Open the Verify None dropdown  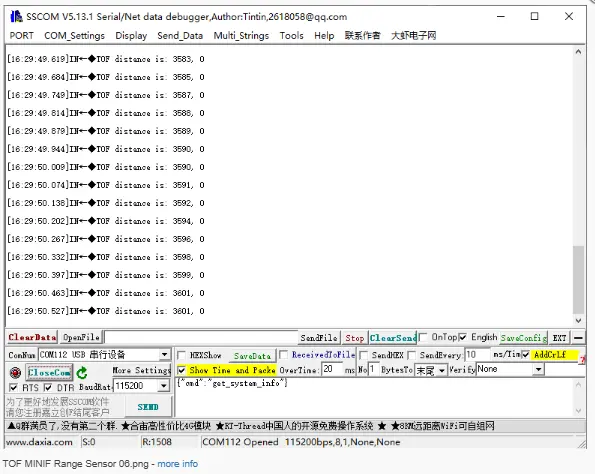point(538,369)
